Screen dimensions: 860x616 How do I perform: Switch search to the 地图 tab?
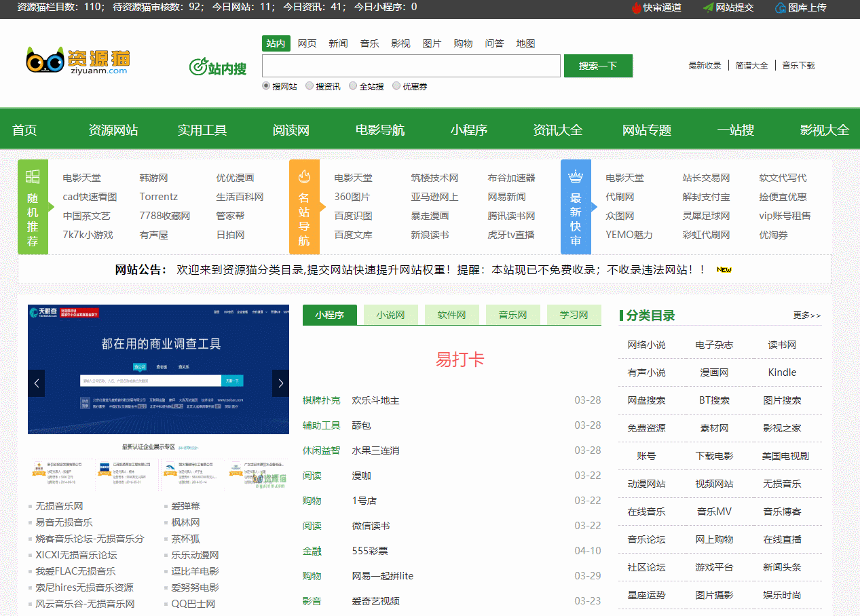pyautogui.click(x=526, y=43)
